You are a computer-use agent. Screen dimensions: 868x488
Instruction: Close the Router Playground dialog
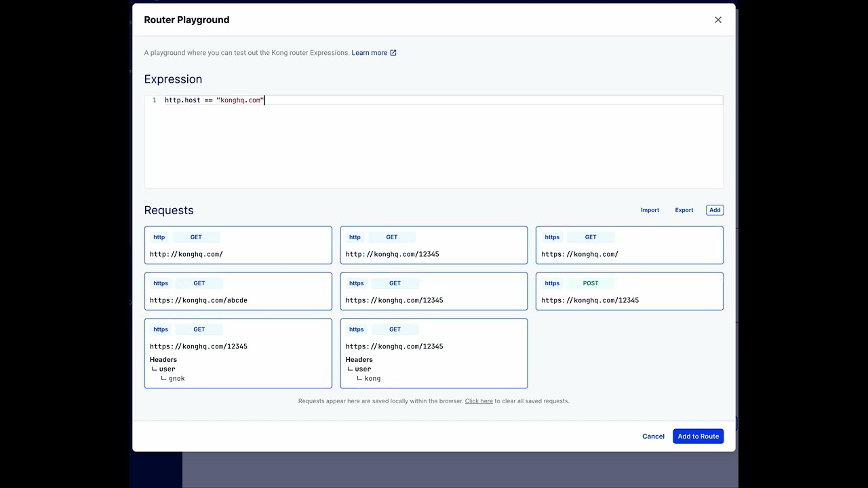coord(718,20)
